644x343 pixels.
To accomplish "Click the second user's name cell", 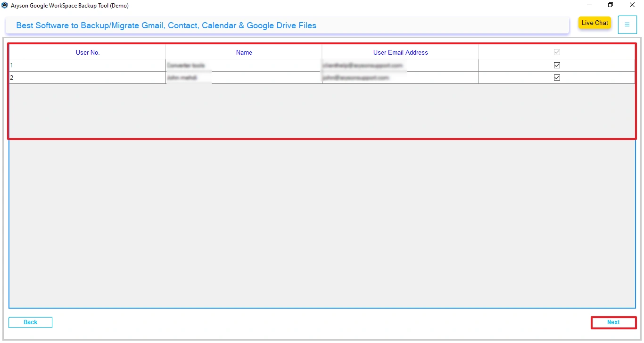I will [x=189, y=77].
